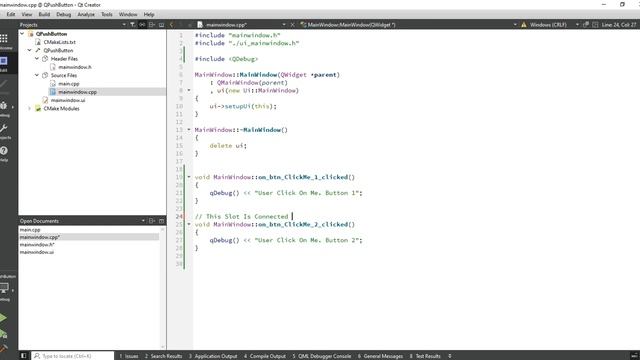
Task: Show the Compile Output pane
Action: point(265,356)
